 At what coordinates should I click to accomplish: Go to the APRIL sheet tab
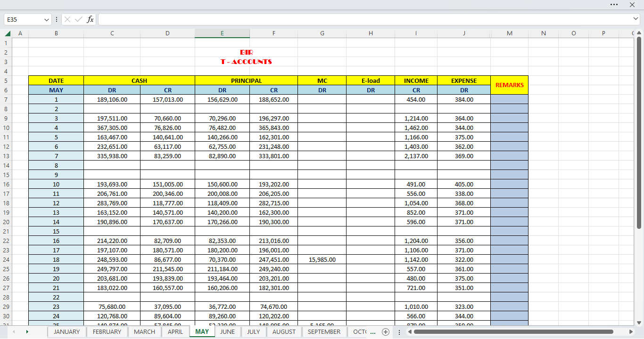click(175, 332)
